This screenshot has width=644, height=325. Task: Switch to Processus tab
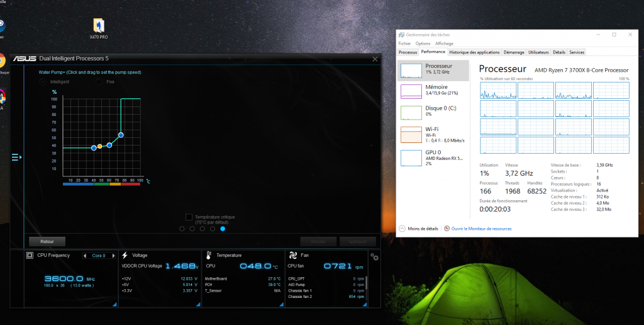(408, 52)
